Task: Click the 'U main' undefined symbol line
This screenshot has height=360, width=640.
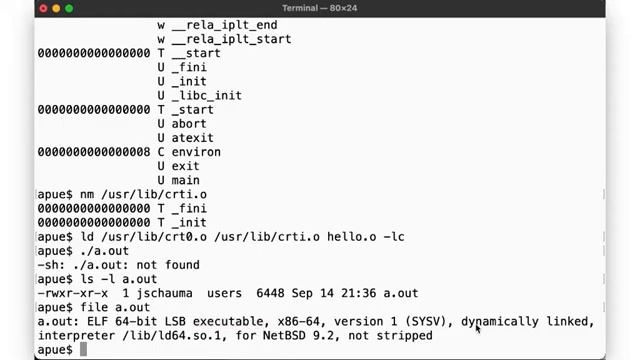Action: click(x=178, y=180)
